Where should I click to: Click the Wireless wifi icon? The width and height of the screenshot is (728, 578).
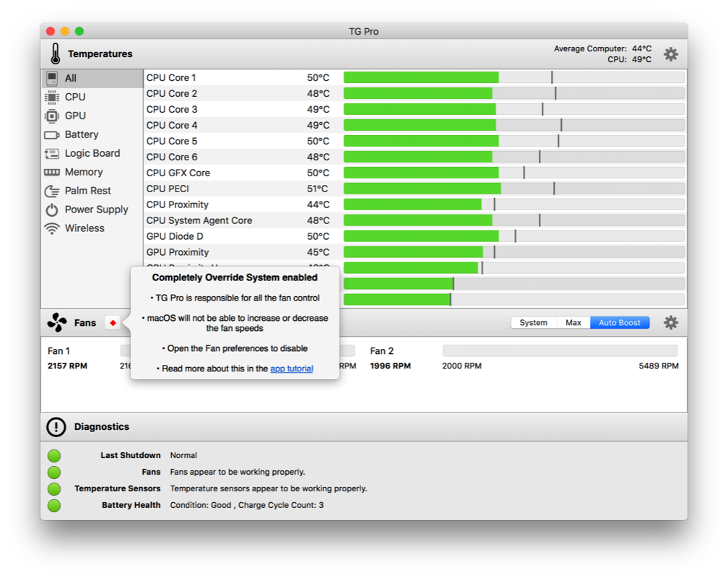coord(52,228)
